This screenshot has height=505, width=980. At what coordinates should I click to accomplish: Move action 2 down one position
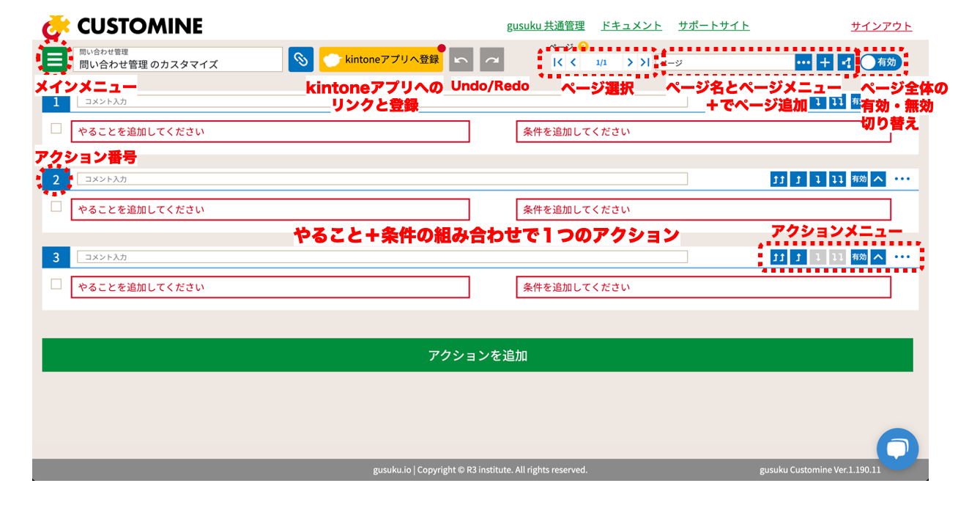(818, 179)
